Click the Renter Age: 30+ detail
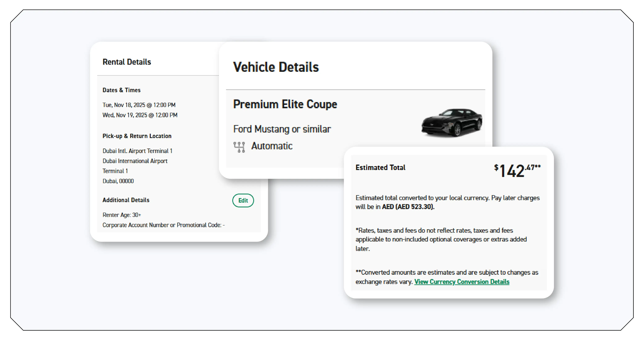The width and height of the screenshot is (644, 340). tap(122, 215)
